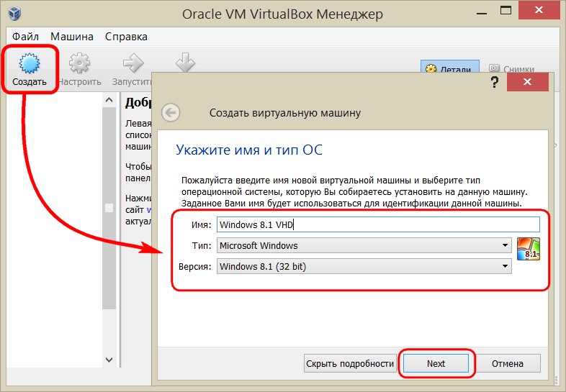Screen dimensions: 566x392
Task: Click the vertical scrollbar thumb in left panel
Action: (x=109, y=208)
